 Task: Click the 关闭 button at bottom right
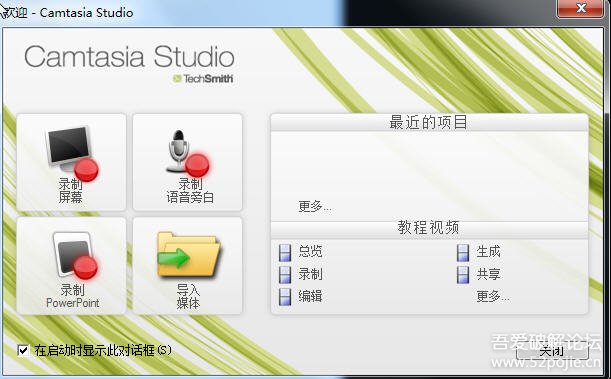[x=552, y=352]
